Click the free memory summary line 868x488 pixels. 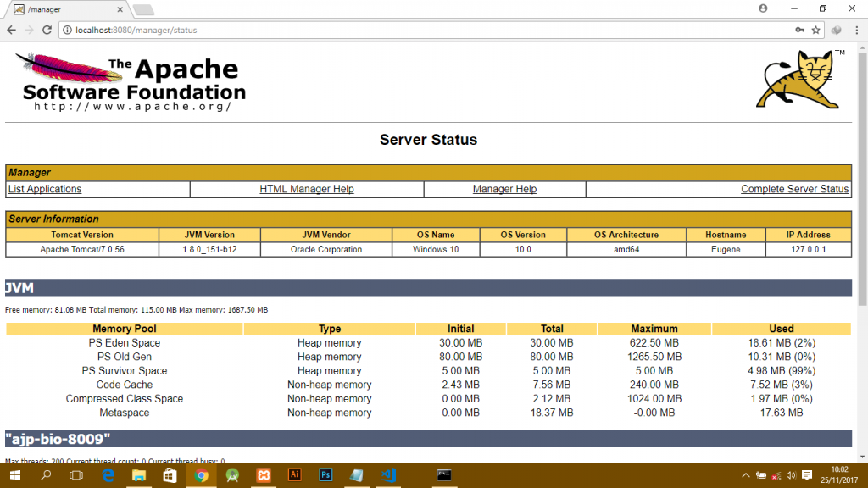tap(136, 310)
